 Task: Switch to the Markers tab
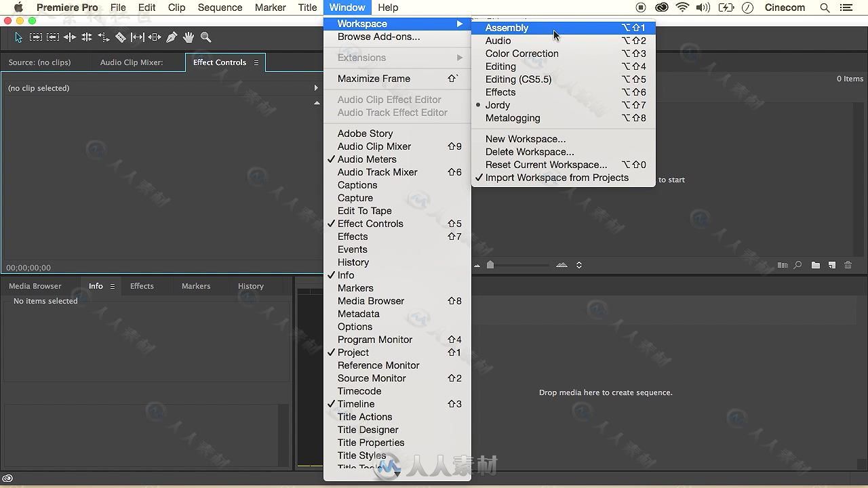(x=196, y=286)
